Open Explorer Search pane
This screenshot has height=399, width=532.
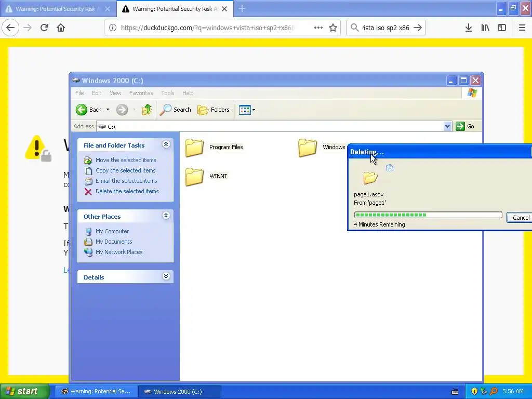click(175, 110)
